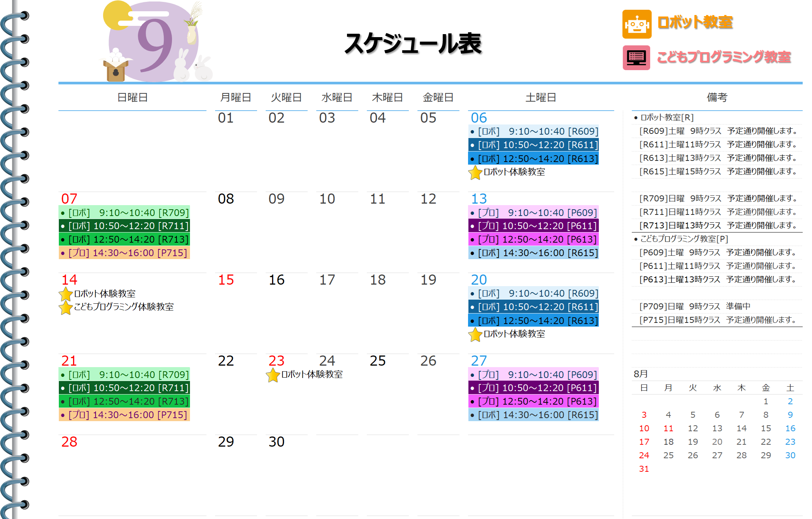The width and height of the screenshot is (812, 519).
Task: Click the [P609]土曜 9時クラス note
Action: click(x=718, y=252)
